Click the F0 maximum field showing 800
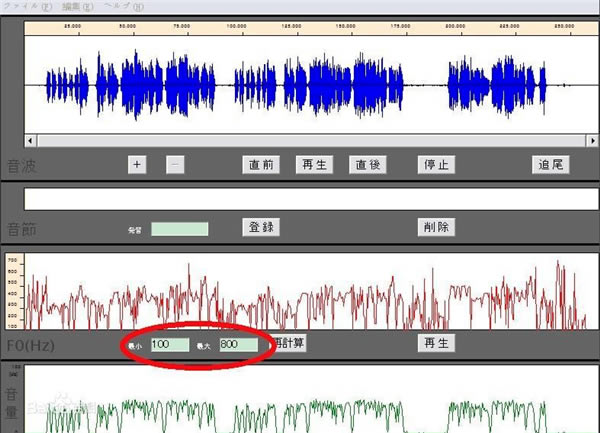 tap(238, 344)
